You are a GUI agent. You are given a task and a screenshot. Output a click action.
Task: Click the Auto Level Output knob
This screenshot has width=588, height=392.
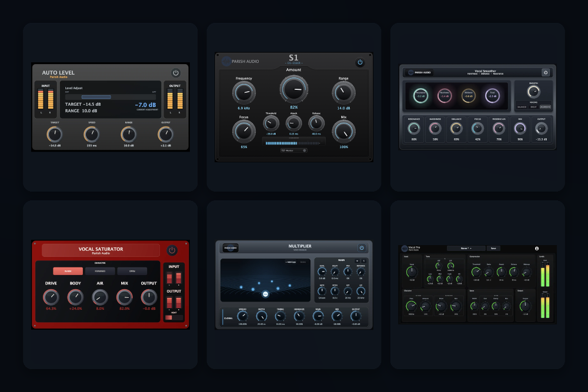click(165, 134)
